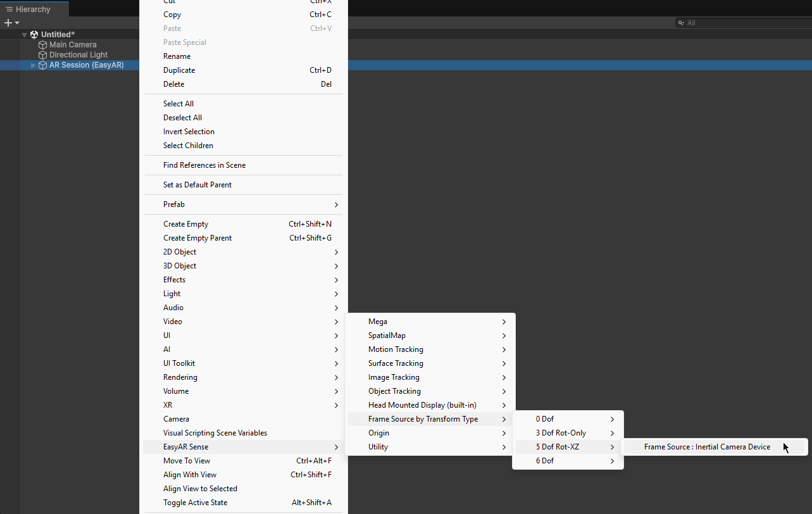Click the plus create-object button in Hierarchy

8,23
